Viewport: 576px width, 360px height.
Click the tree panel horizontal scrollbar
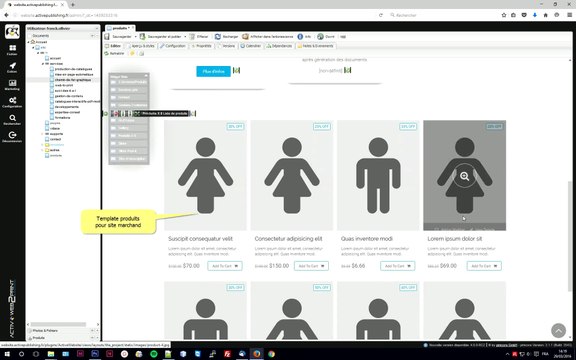[58, 324]
